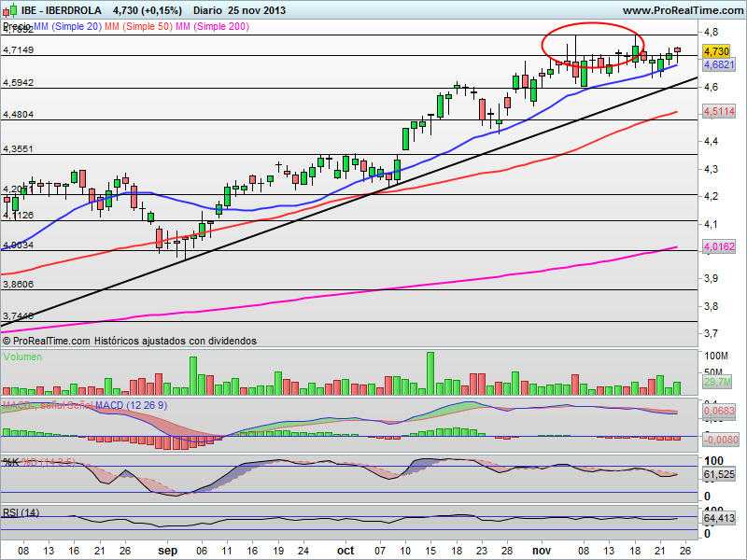Select the %K %D stochastic label

click(38, 462)
